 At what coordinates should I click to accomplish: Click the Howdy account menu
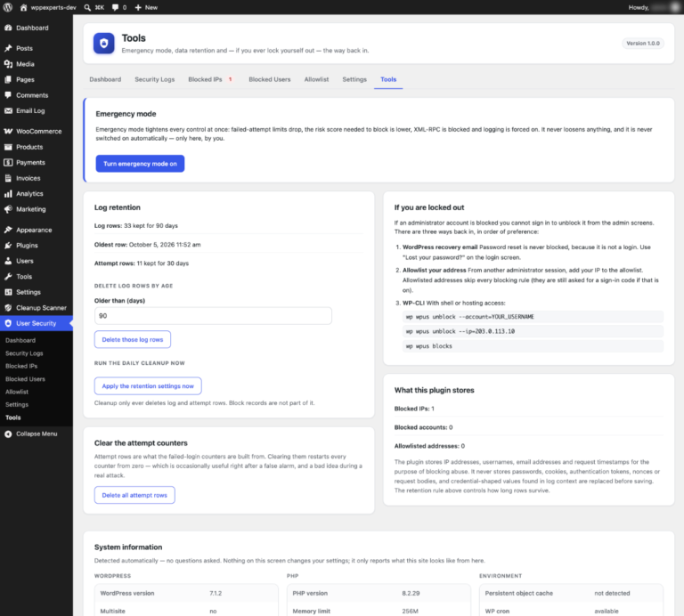[654, 7]
